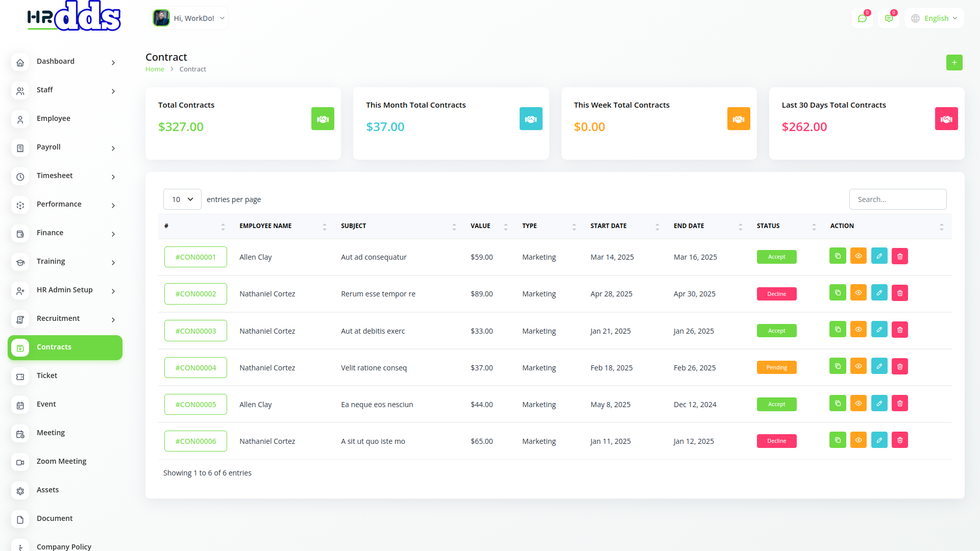This screenshot has height=551, width=980.
Task: View contract #CON00005 using the eye icon
Action: point(859,403)
